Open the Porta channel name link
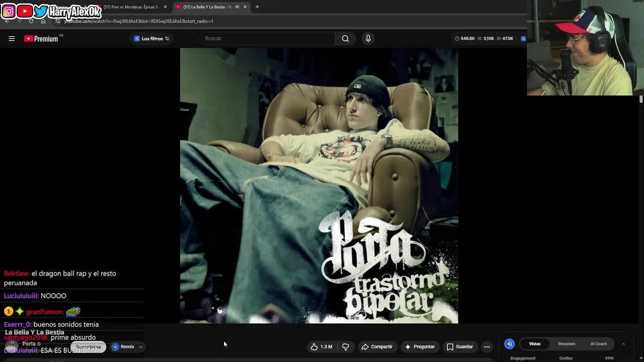 click(x=29, y=344)
